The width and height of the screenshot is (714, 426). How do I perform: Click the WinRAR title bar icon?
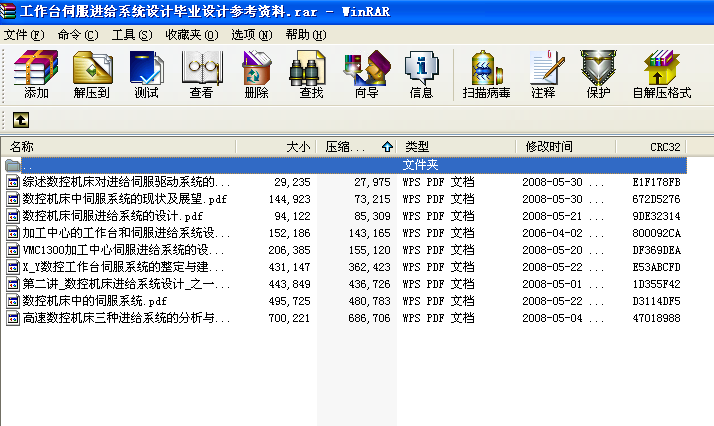coord(8,11)
